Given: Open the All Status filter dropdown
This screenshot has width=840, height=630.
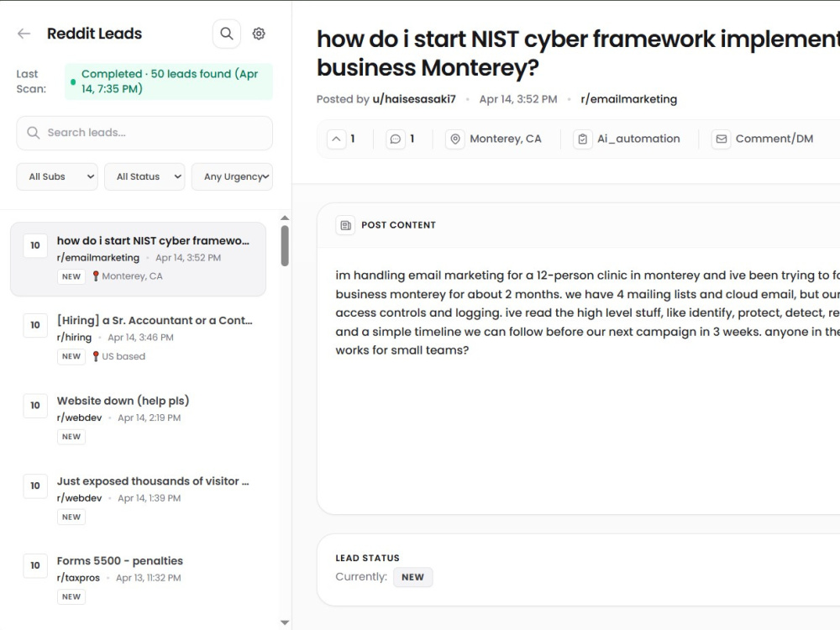Looking at the screenshot, I should pyautogui.click(x=144, y=176).
